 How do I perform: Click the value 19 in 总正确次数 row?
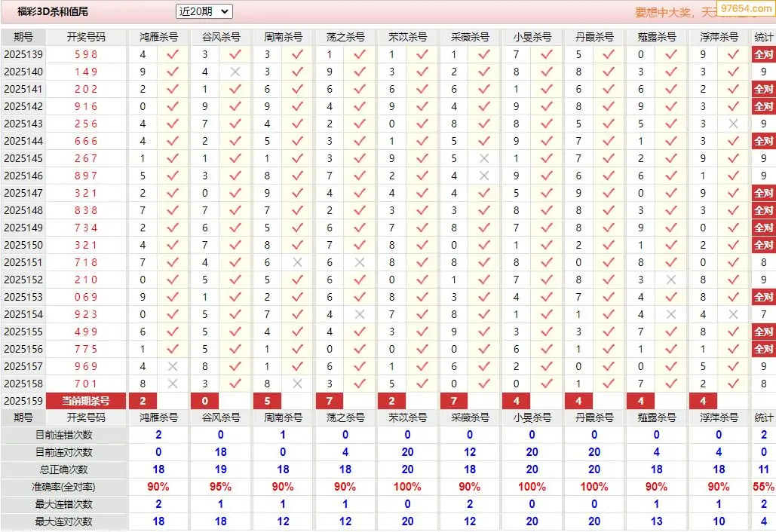tap(220, 469)
